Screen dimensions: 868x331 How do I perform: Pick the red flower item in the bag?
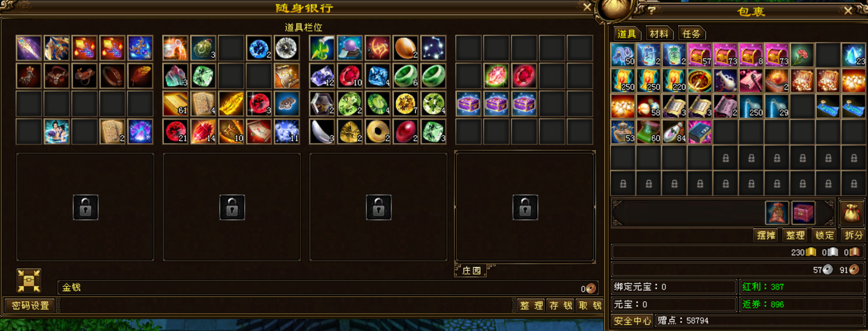802,55
